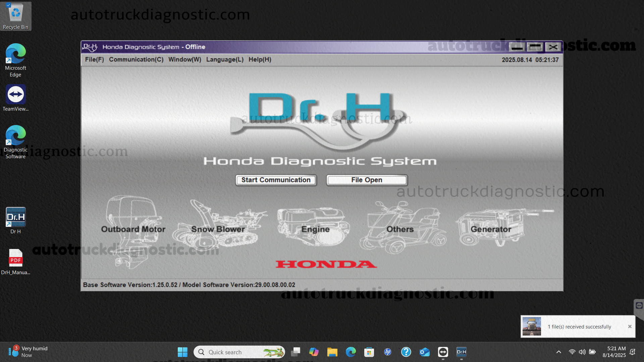The width and height of the screenshot is (644, 362).
Task: Open the Communication(C) menu
Action: pyautogui.click(x=136, y=60)
